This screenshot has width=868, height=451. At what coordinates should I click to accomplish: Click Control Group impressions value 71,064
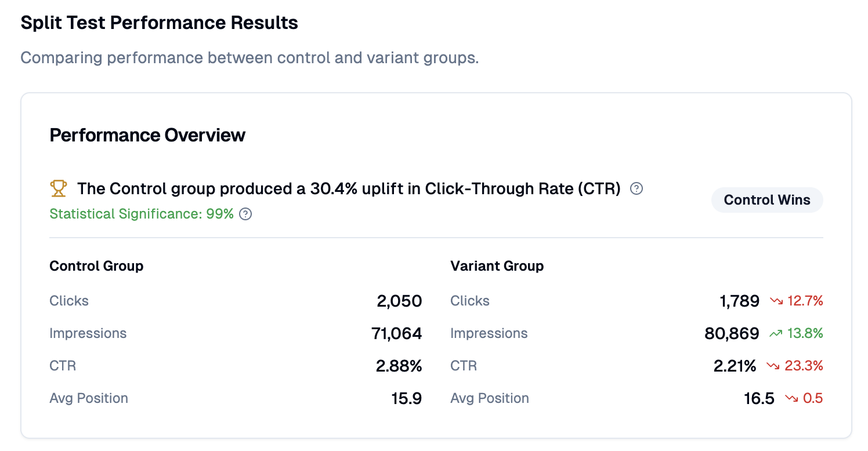pos(396,333)
